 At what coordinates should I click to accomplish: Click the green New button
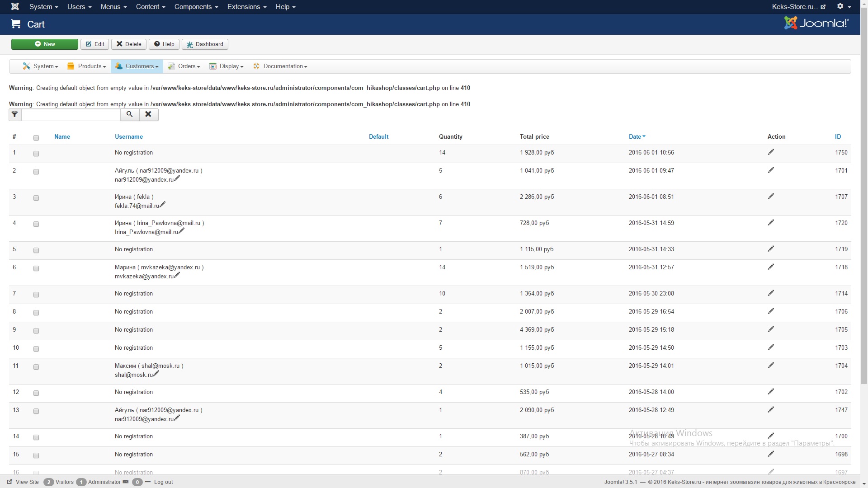[x=45, y=44]
